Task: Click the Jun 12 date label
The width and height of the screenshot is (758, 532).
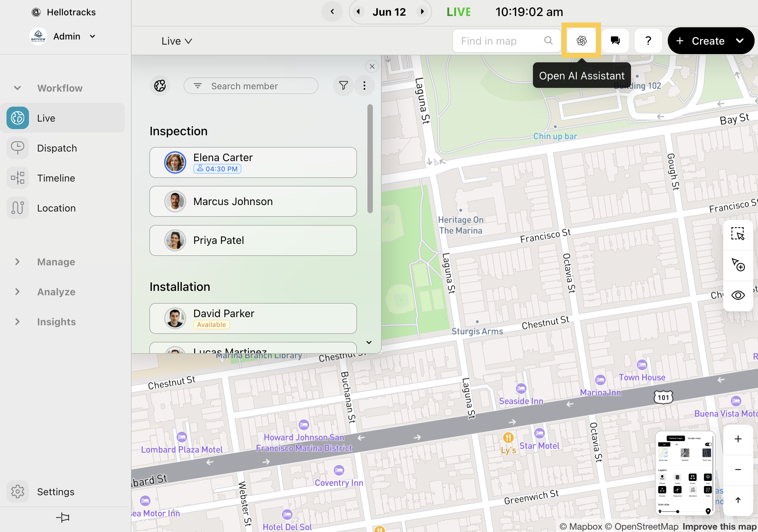Action: click(x=389, y=12)
